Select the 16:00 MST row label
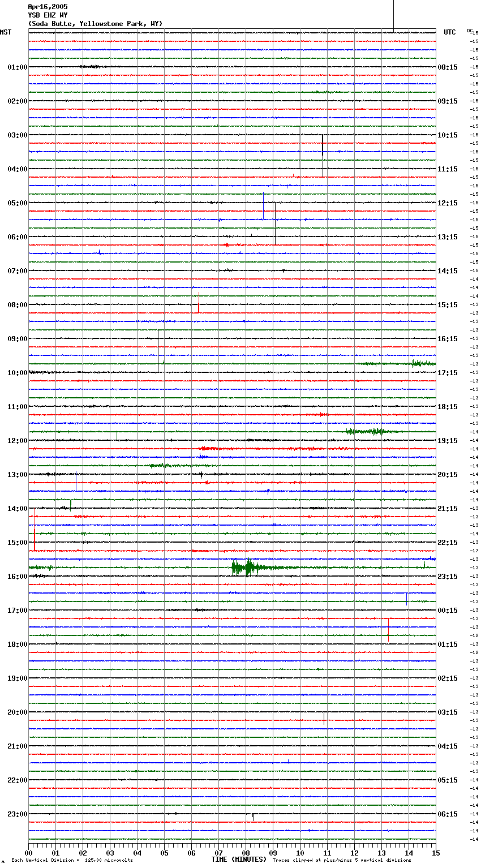 pyautogui.click(x=18, y=577)
